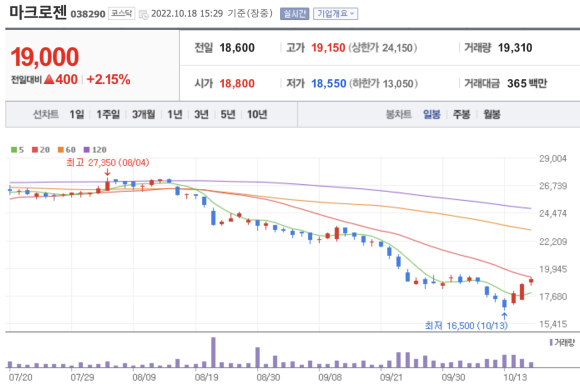Click the orange 60-day moving average swatch
Screen dimensions: 580x387
[61, 150]
